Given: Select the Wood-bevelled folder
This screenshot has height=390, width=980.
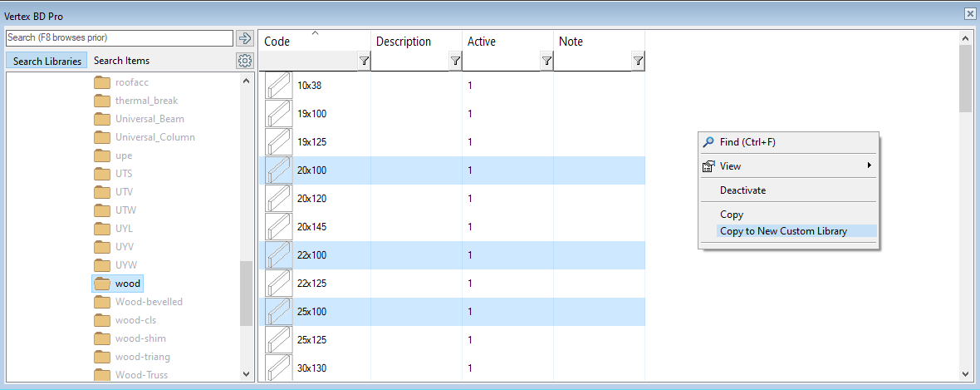Looking at the screenshot, I should click(x=149, y=302).
